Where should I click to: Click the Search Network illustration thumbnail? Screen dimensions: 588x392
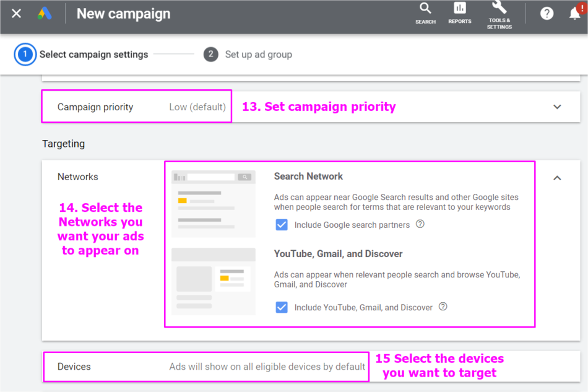coord(214,204)
